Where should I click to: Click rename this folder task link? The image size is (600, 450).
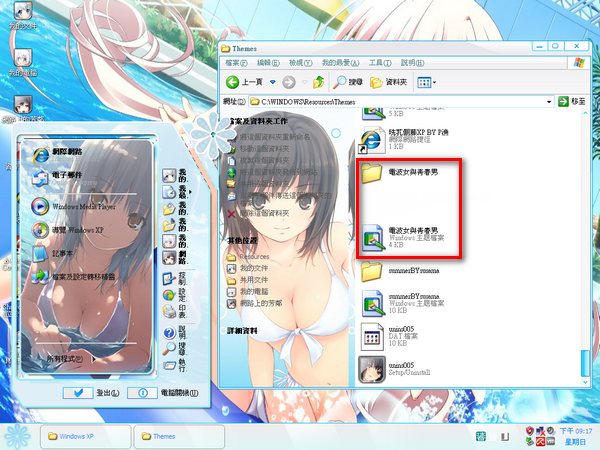(275, 137)
